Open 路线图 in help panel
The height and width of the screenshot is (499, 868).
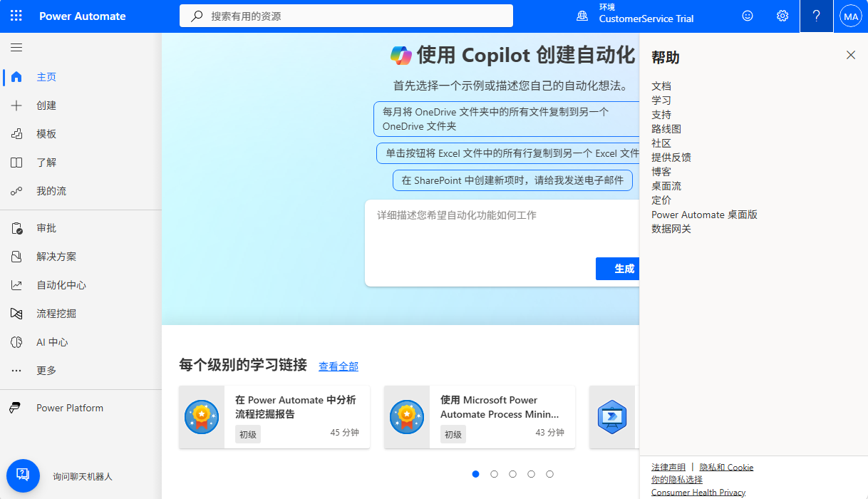666,129
